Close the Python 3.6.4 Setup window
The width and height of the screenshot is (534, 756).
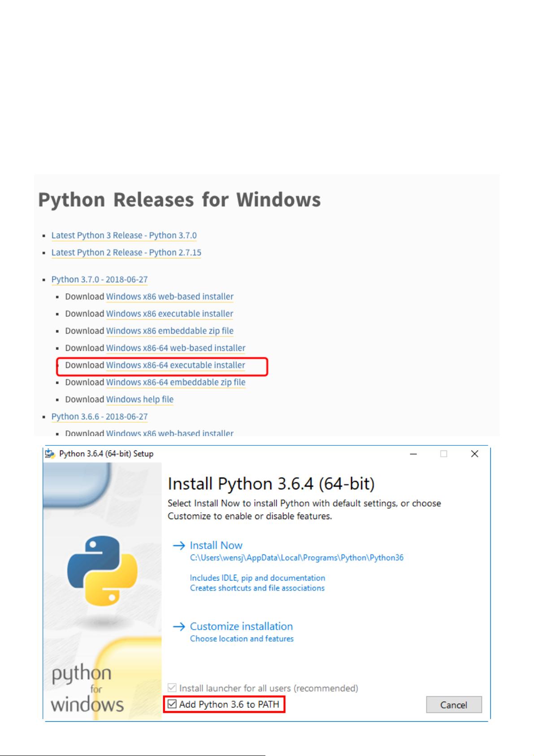tap(474, 454)
